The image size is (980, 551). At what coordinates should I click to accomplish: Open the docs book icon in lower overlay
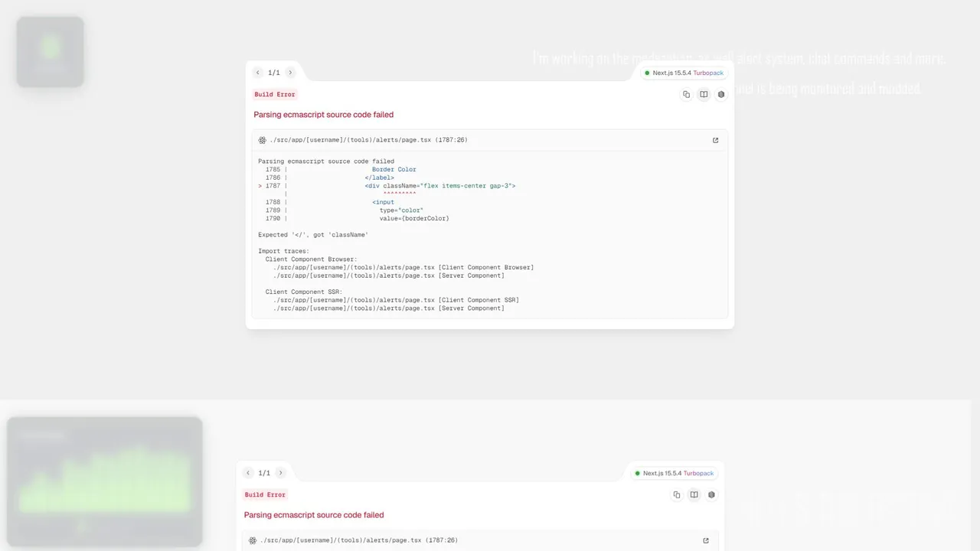tap(694, 494)
